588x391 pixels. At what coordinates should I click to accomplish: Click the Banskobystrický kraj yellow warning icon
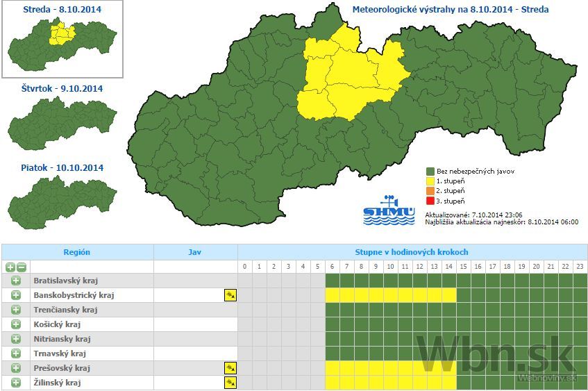pos(230,295)
